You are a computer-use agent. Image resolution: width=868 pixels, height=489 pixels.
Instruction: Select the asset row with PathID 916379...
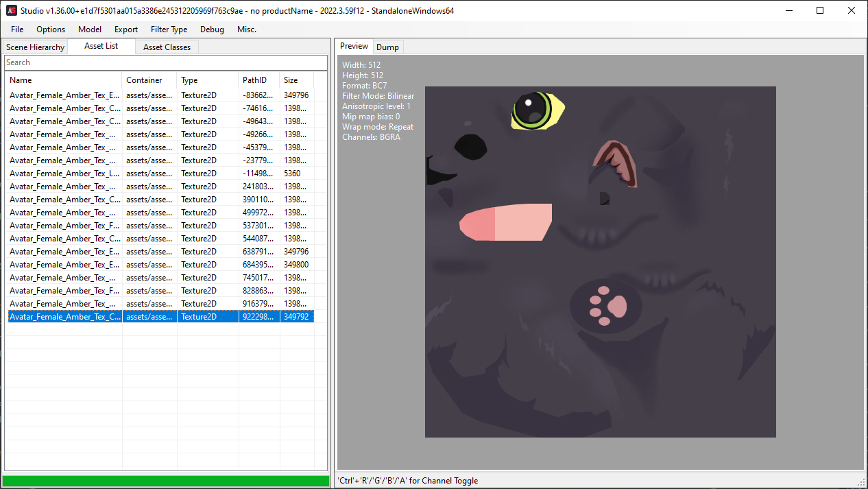[x=160, y=304]
